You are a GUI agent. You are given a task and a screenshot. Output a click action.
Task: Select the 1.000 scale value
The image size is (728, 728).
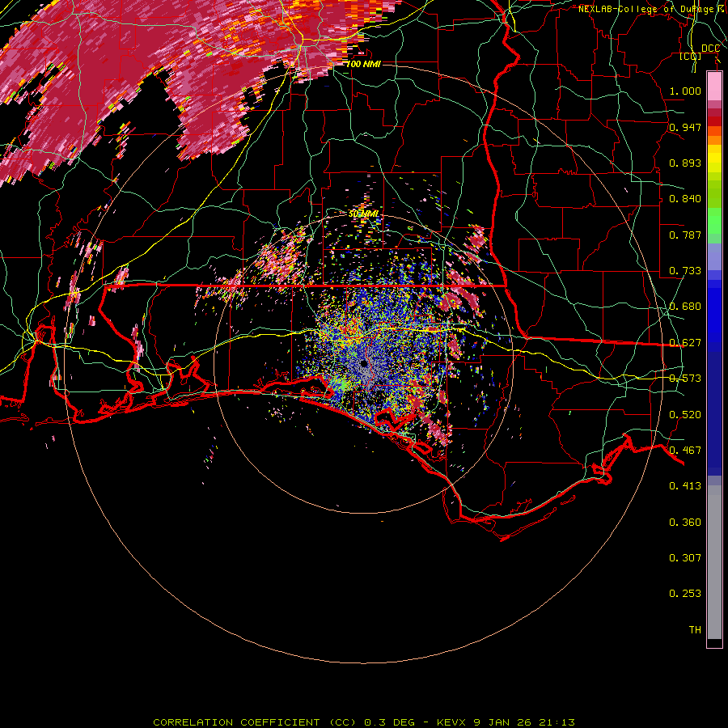pyautogui.click(x=685, y=91)
